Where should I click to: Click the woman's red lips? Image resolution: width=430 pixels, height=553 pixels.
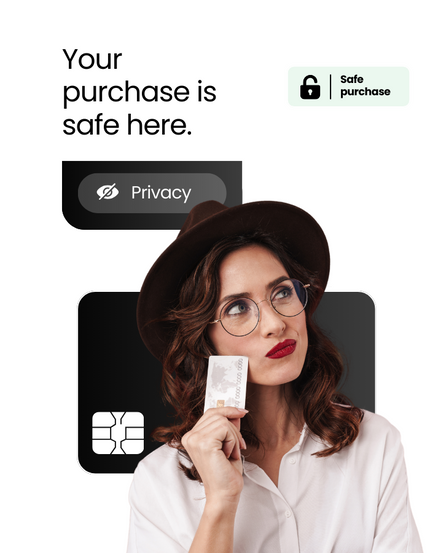point(281,349)
